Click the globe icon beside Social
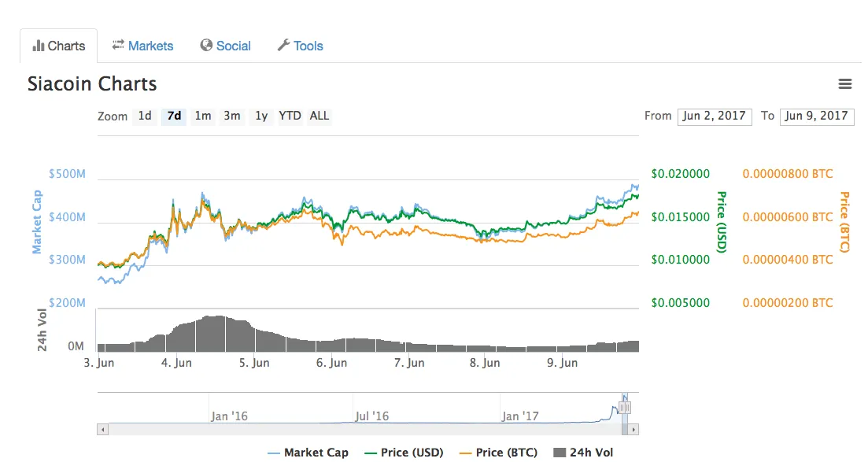 (x=206, y=46)
